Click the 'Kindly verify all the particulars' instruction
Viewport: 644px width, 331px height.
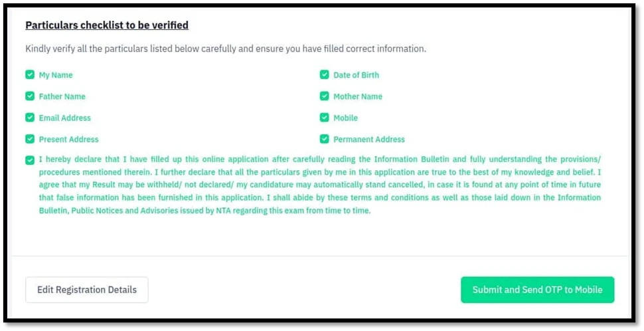coord(226,49)
